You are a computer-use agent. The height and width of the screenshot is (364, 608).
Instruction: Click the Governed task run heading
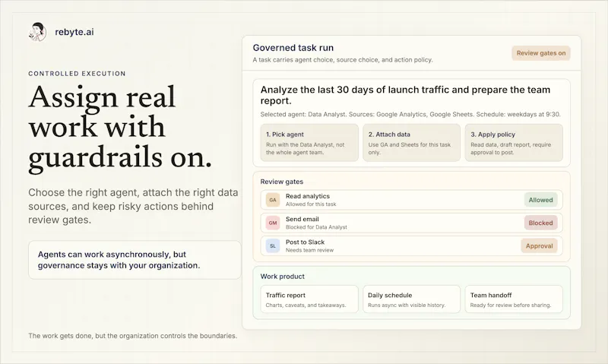click(x=293, y=48)
